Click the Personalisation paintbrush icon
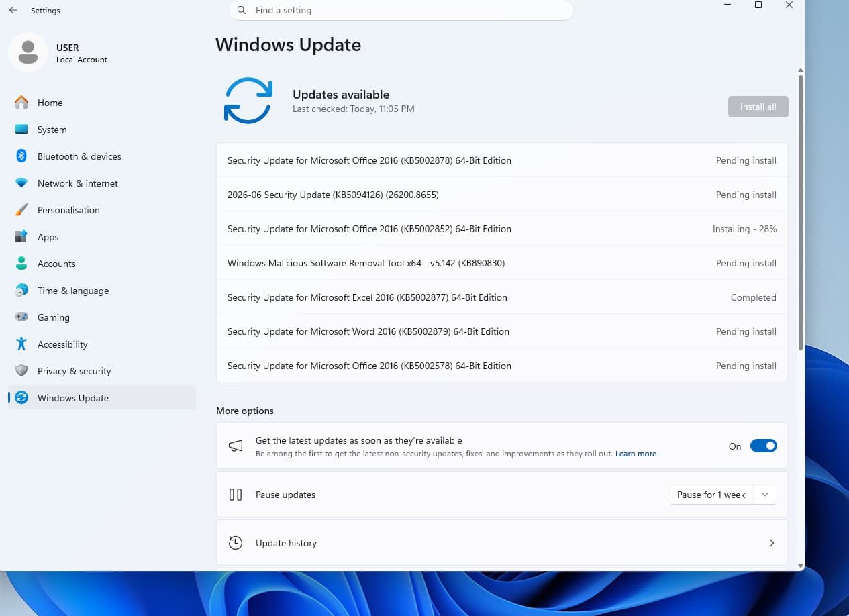Image resolution: width=849 pixels, height=616 pixels. (x=21, y=210)
